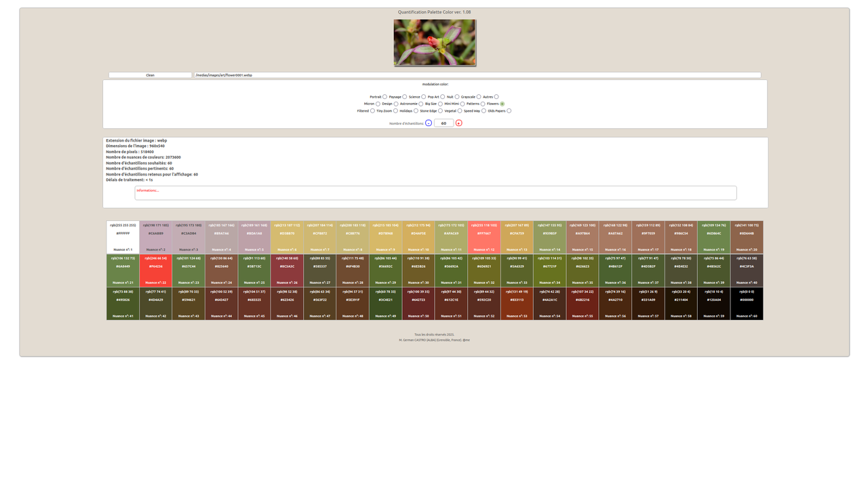Screen dimensions: 868x488
Task: Pick the #643427 swatch, Nuance 44
Action: tap(222, 304)
